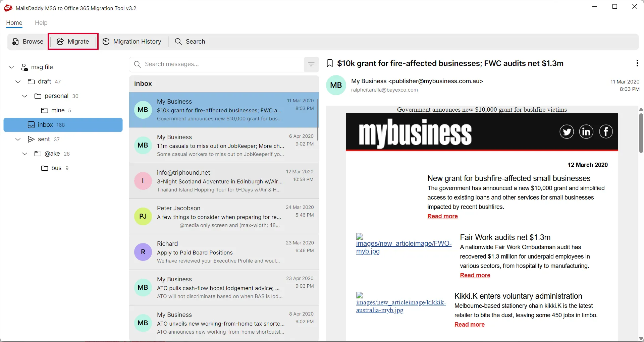Click Read more under Kikki.K article
The image size is (644, 342).
(x=469, y=324)
